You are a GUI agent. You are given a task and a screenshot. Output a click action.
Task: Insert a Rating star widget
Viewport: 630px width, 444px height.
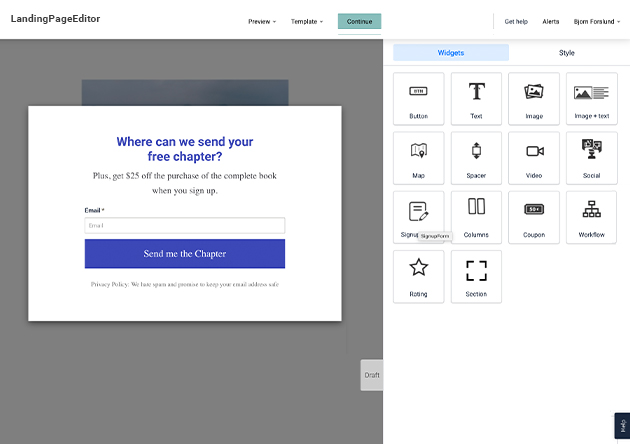[x=418, y=277]
